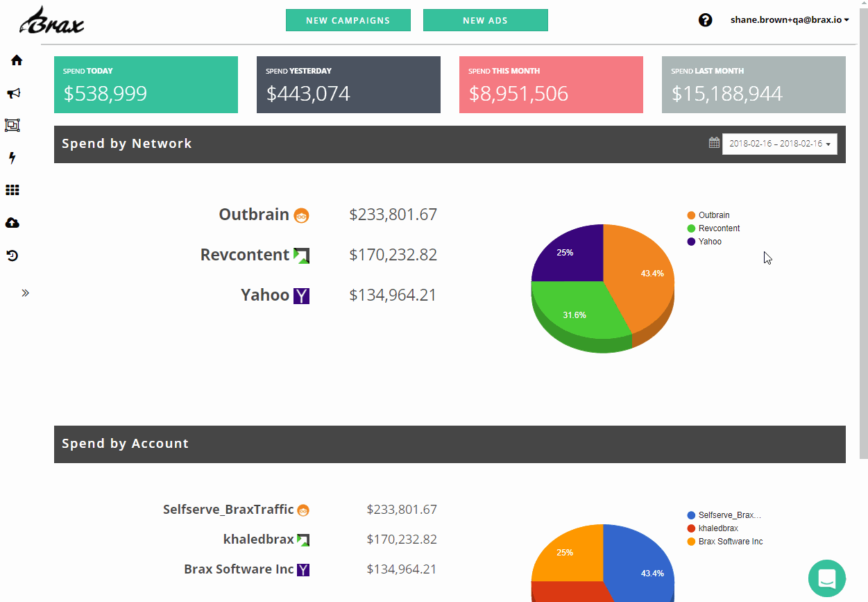The image size is (868, 602).
Task: Click the $134,964.21 Yahoo spend value
Action: click(x=393, y=295)
